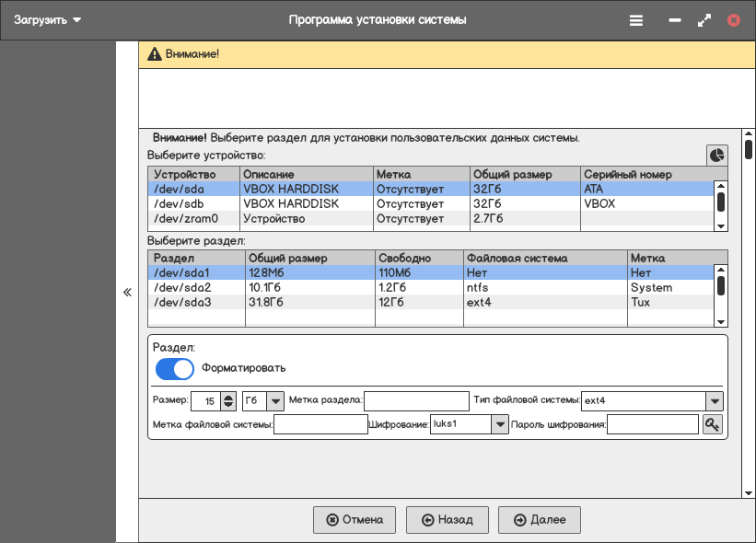Minimize the installer window

675,20
